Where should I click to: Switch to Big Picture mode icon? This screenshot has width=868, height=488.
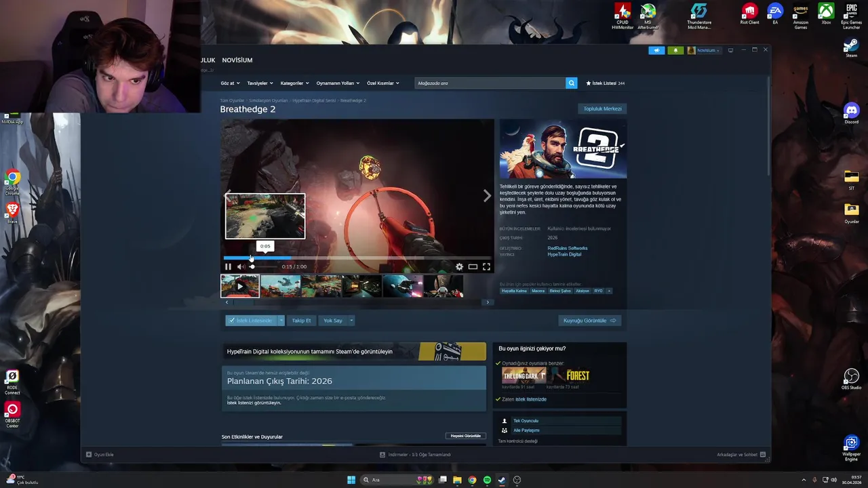pyautogui.click(x=730, y=50)
